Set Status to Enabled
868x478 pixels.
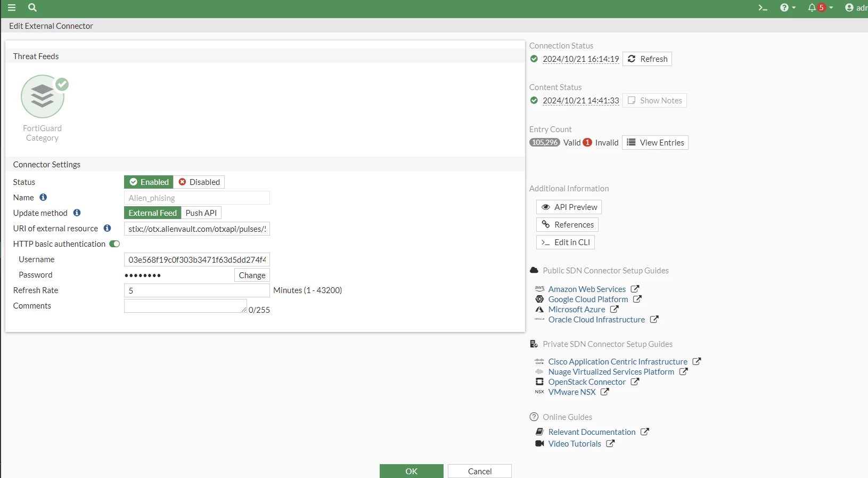click(x=149, y=182)
